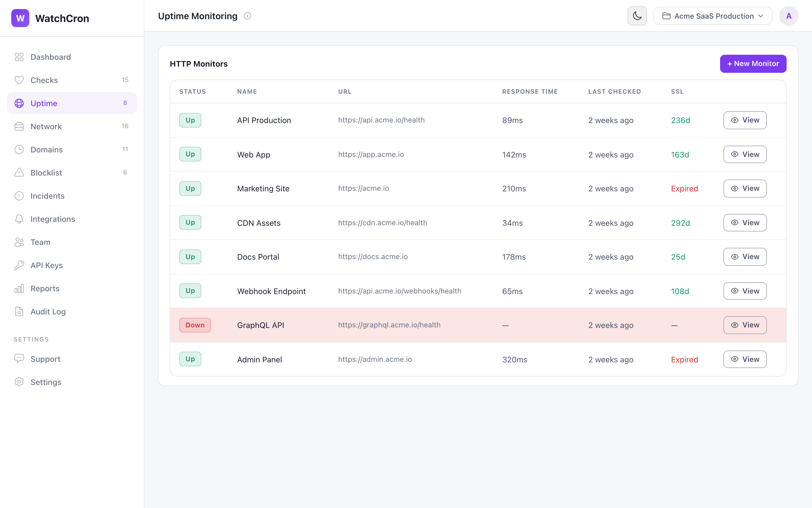Click info icon next to Uptime Monitoring
The width and height of the screenshot is (812, 508).
pyautogui.click(x=248, y=16)
